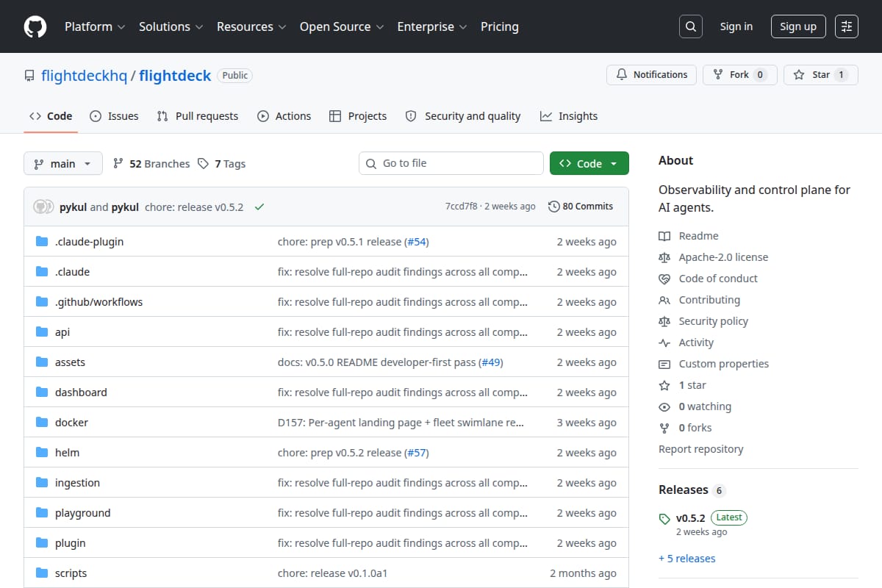Click the Sign up button
Image resolution: width=882 pixels, height=588 pixels.
pyautogui.click(x=798, y=26)
